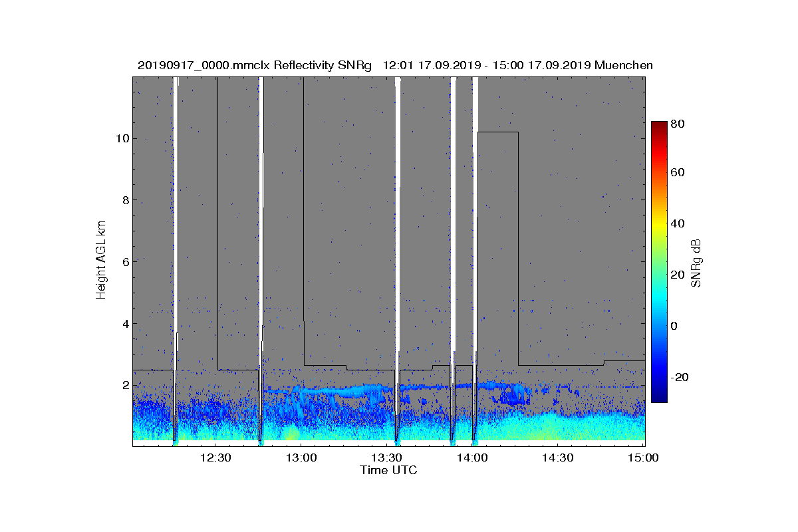Click the colorbar value 60

coord(678,173)
